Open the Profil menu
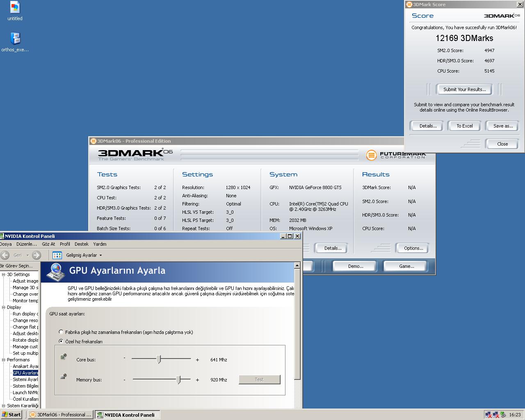The width and height of the screenshot is (525, 420). [65, 244]
